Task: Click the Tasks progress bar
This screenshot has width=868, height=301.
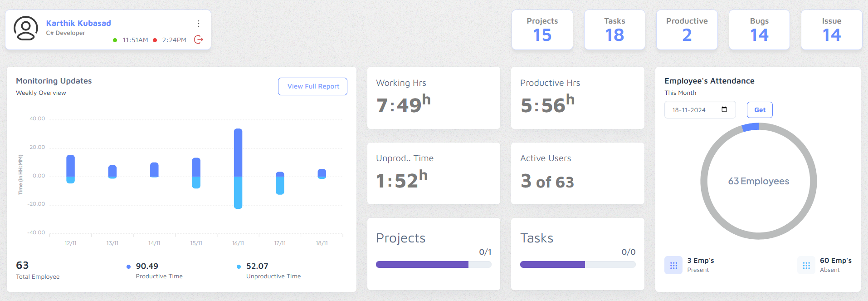Action: 577,265
